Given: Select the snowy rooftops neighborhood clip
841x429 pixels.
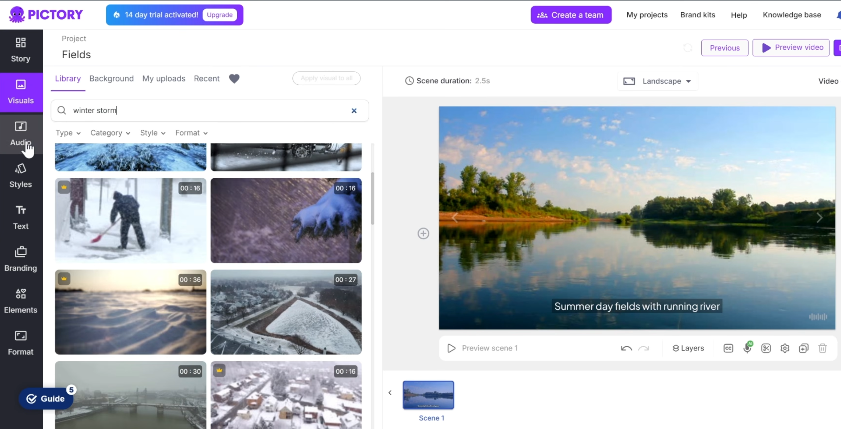Looking at the screenshot, I should (286, 395).
